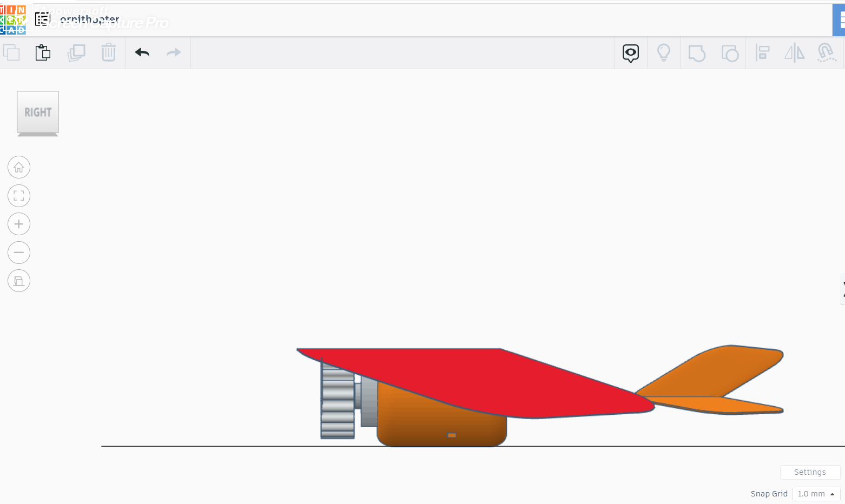This screenshot has height=504, width=845.
Task: Redo the undone action
Action: click(x=174, y=52)
